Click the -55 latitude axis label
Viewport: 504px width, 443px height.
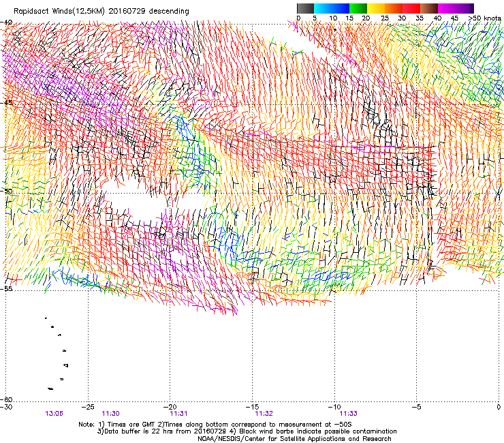click(6, 288)
